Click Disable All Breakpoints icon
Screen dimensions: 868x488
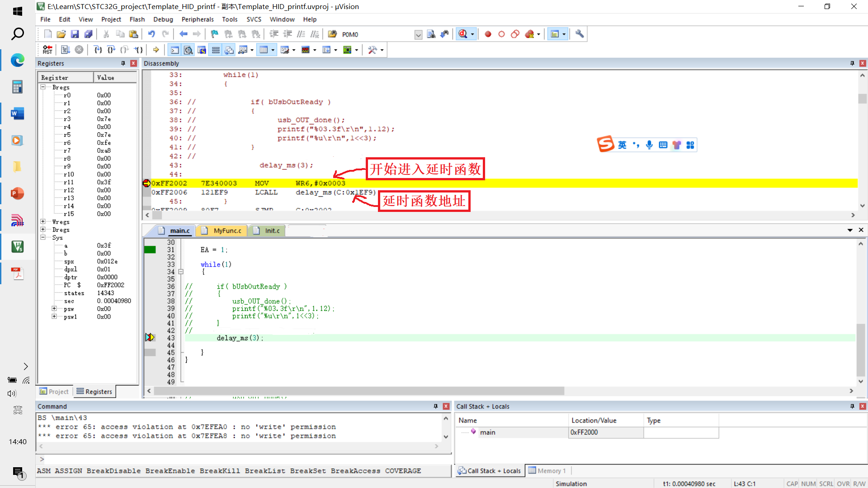(x=515, y=34)
